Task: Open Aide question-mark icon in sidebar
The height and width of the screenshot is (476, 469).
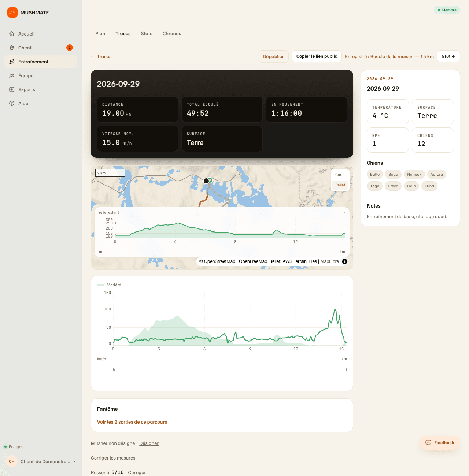Action: pos(12,103)
